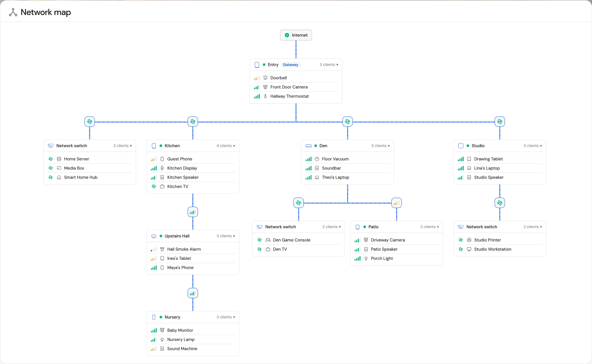Click the Porch Light bulb icon
This screenshot has width=592, height=364.
366,259
